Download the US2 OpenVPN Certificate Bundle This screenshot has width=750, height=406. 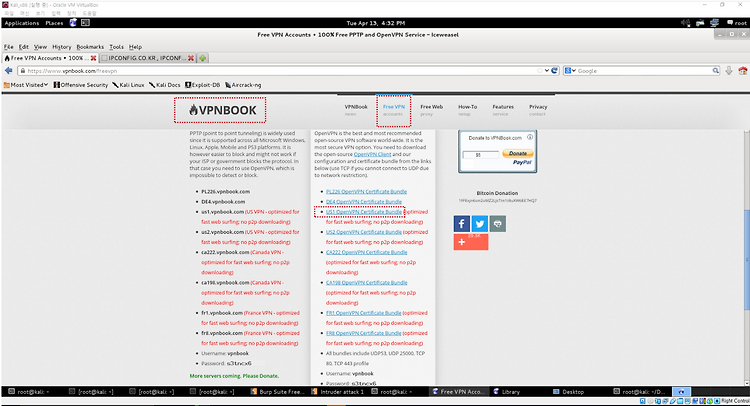click(364, 232)
